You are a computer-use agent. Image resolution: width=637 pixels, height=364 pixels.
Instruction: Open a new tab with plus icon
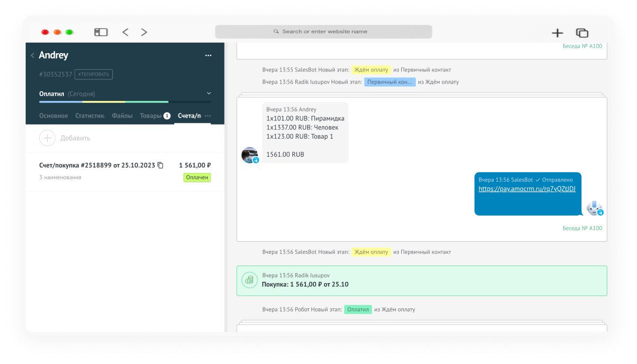click(x=558, y=33)
